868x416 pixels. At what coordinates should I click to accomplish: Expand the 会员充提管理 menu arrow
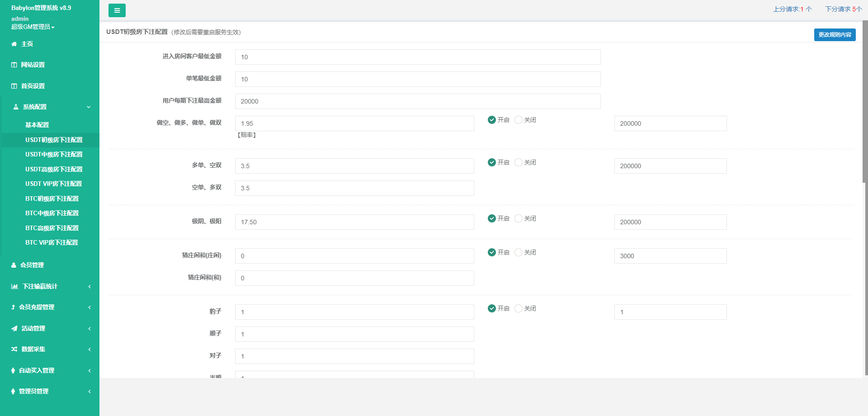[90, 307]
